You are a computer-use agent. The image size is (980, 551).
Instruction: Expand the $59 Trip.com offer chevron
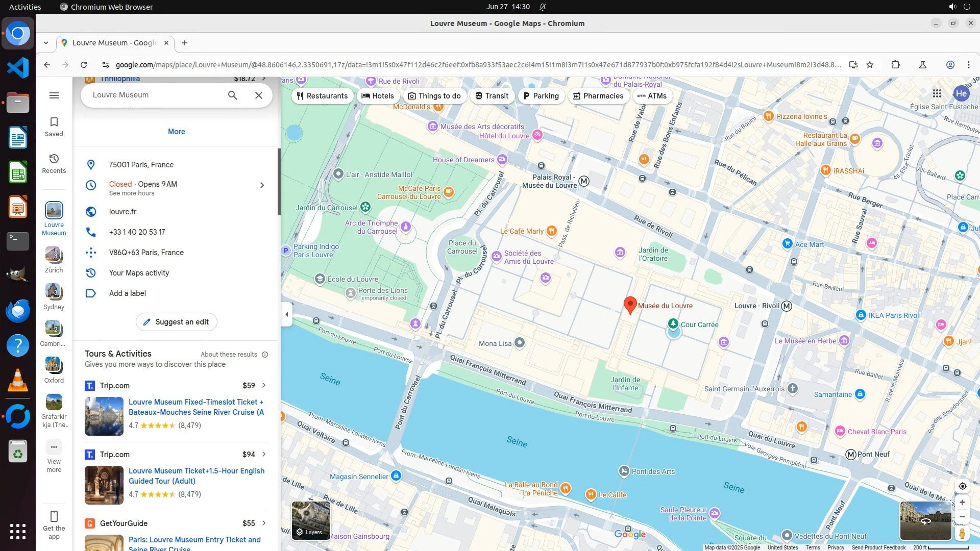pyautogui.click(x=264, y=385)
